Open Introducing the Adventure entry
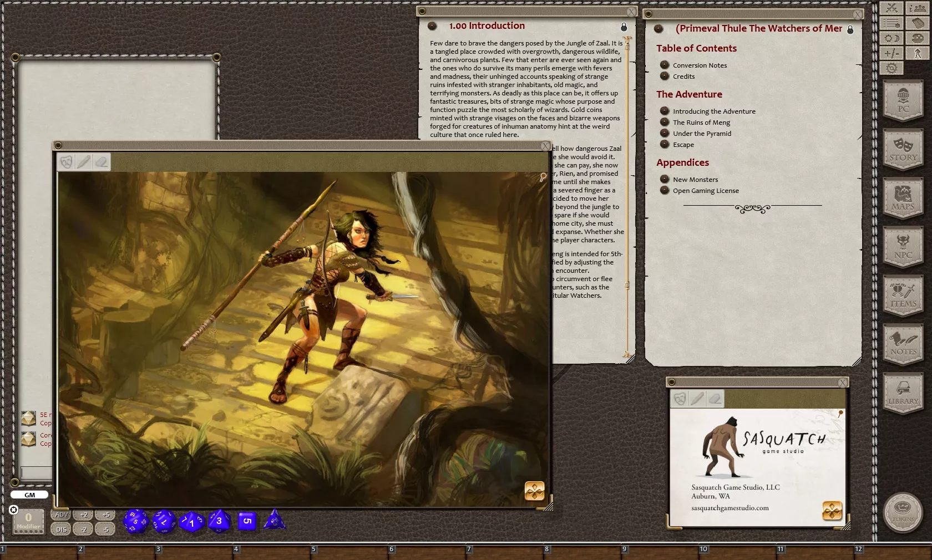932x560 pixels. 714,111
